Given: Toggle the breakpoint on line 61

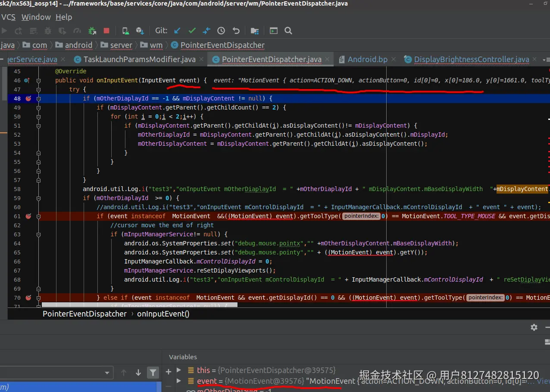Looking at the screenshot, I should pyautogui.click(x=28, y=216).
